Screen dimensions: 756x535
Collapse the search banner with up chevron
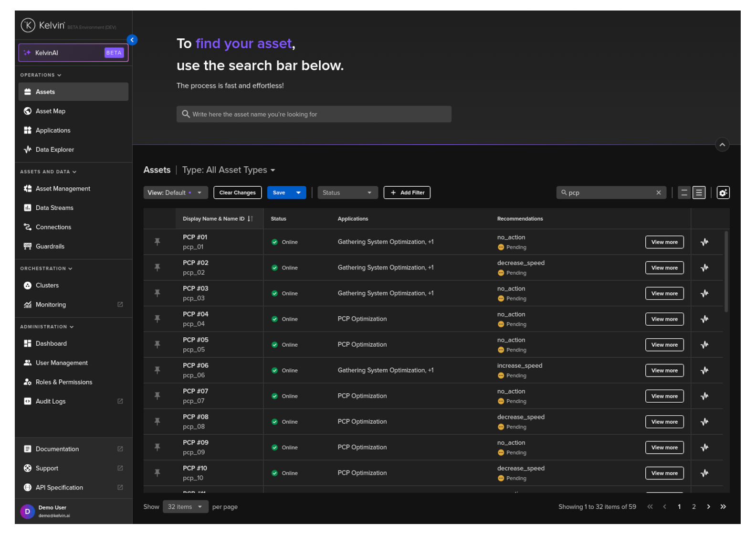722,144
